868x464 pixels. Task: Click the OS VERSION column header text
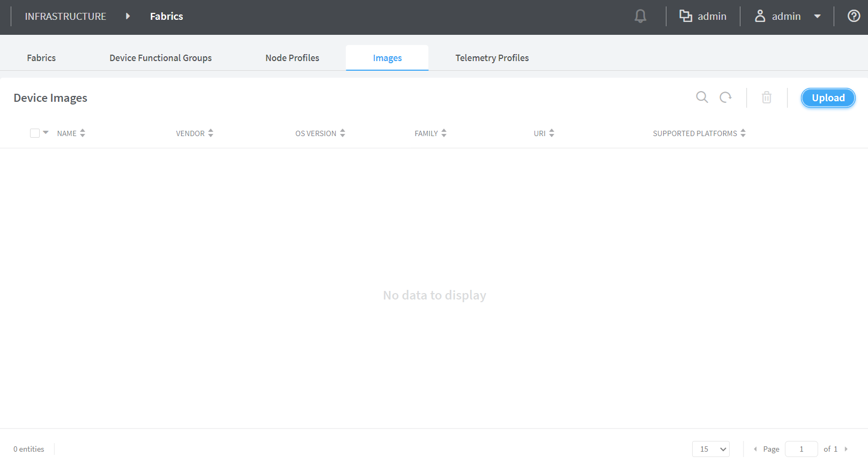click(x=316, y=133)
